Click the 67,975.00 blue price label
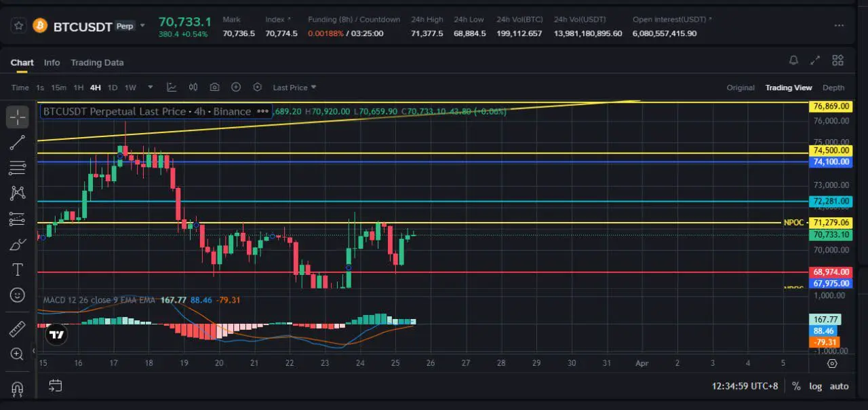The height and width of the screenshot is (410, 868). click(x=831, y=283)
